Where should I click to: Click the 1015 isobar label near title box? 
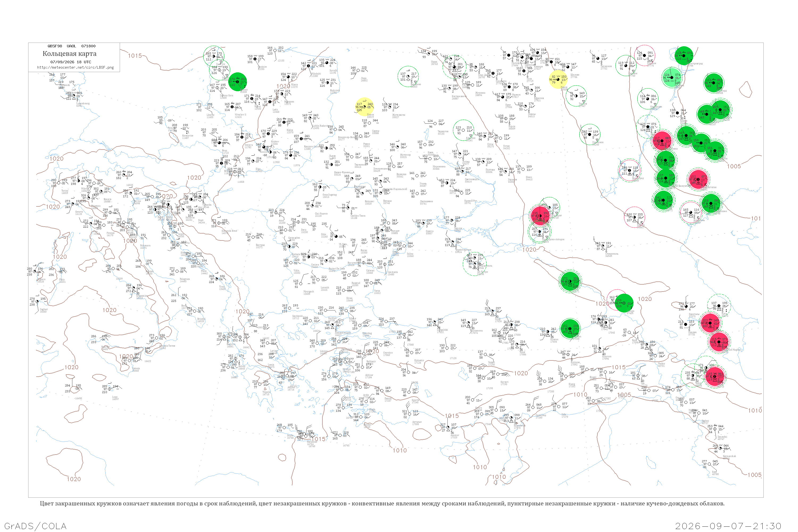pos(135,56)
